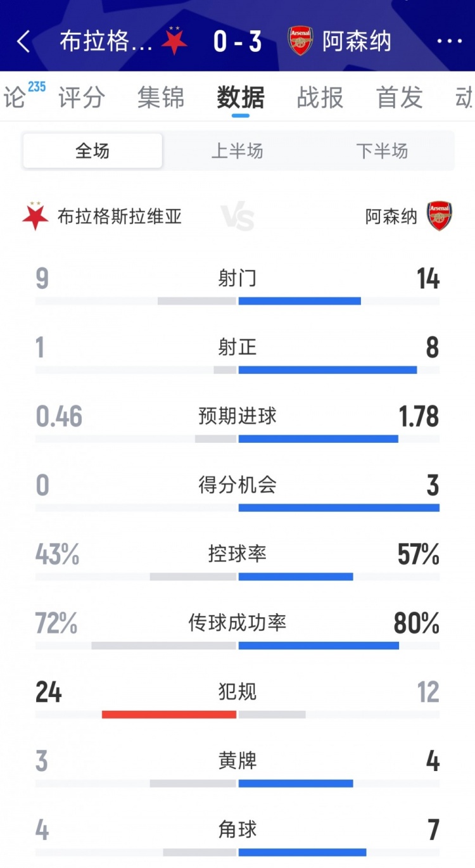The height and width of the screenshot is (868, 475).
Task: Open the 集锦 highlights tab
Action: 161,98
